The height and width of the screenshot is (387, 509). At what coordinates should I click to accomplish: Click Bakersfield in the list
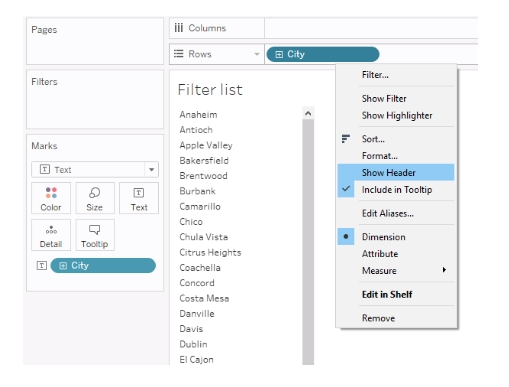click(x=204, y=161)
